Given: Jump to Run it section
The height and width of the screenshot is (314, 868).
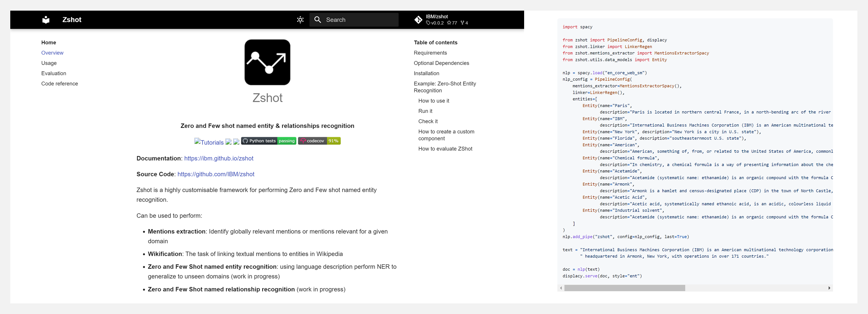Looking at the screenshot, I should 425,111.
